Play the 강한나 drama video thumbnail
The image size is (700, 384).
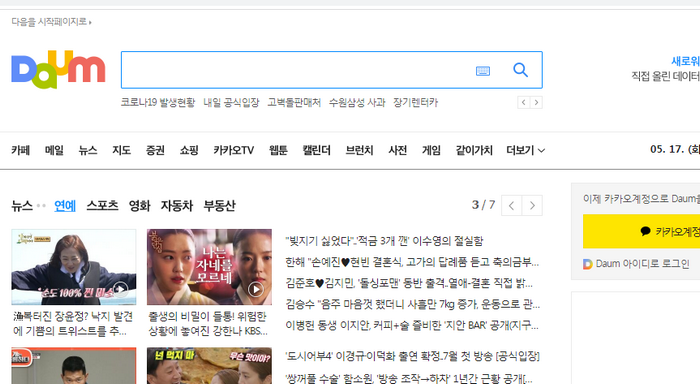(209, 267)
